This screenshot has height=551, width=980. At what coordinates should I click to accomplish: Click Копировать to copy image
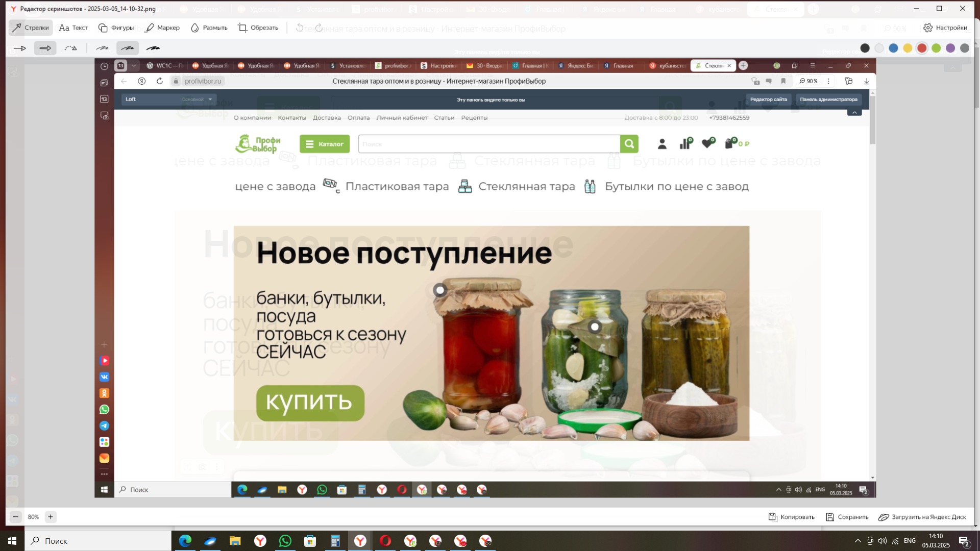[791, 517]
